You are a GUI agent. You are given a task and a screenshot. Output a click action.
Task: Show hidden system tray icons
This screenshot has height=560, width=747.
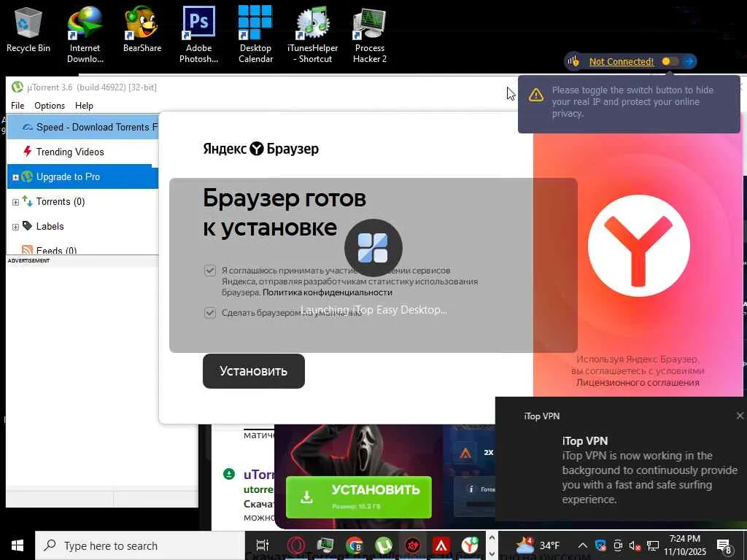tap(582, 545)
